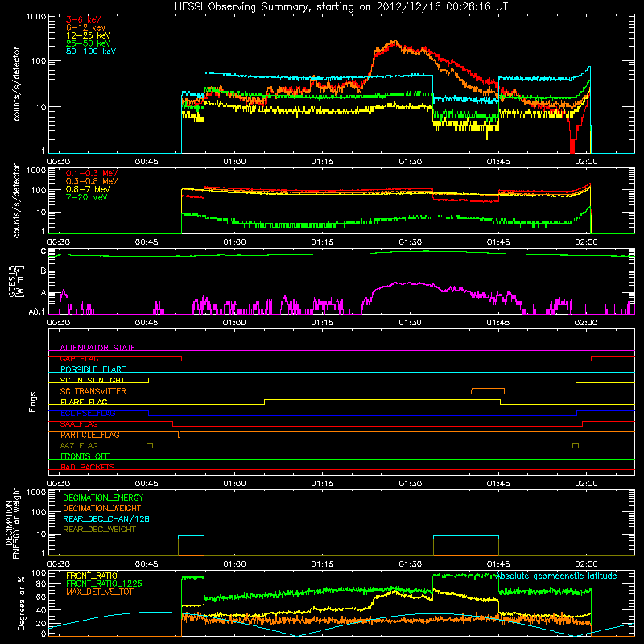Click the Absolute geomagnetic latitude label
Screen dimensions: 644x644
point(556,576)
